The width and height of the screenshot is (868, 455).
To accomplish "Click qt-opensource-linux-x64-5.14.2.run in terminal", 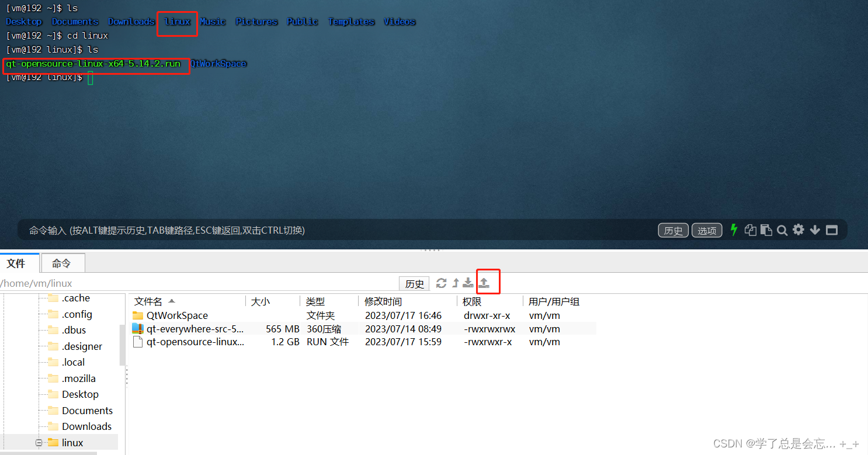I will point(93,64).
